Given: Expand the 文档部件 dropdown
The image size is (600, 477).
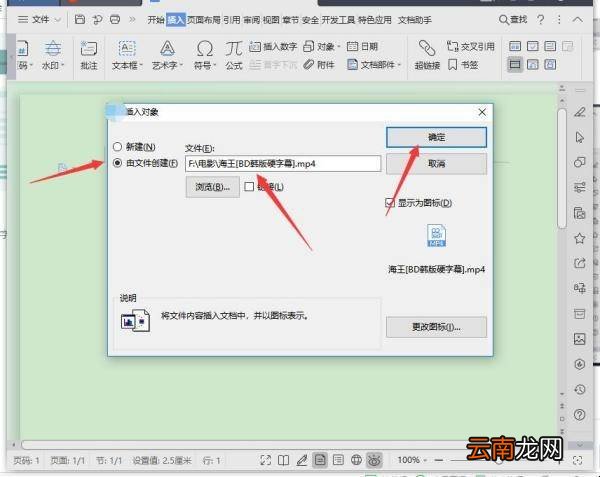Looking at the screenshot, I should click(x=399, y=65).
